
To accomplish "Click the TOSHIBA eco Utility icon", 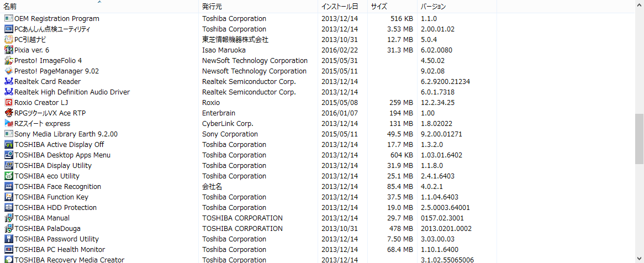I will 8,176.
